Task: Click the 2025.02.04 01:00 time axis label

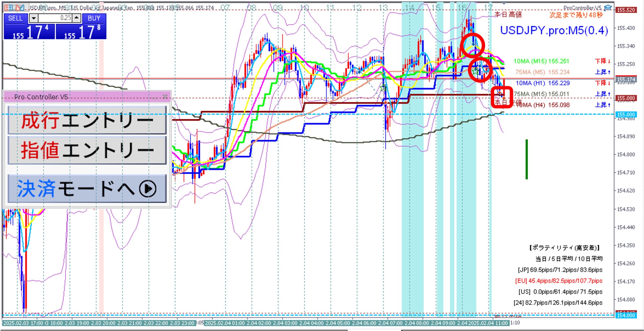Action: [x=225, y=323]
